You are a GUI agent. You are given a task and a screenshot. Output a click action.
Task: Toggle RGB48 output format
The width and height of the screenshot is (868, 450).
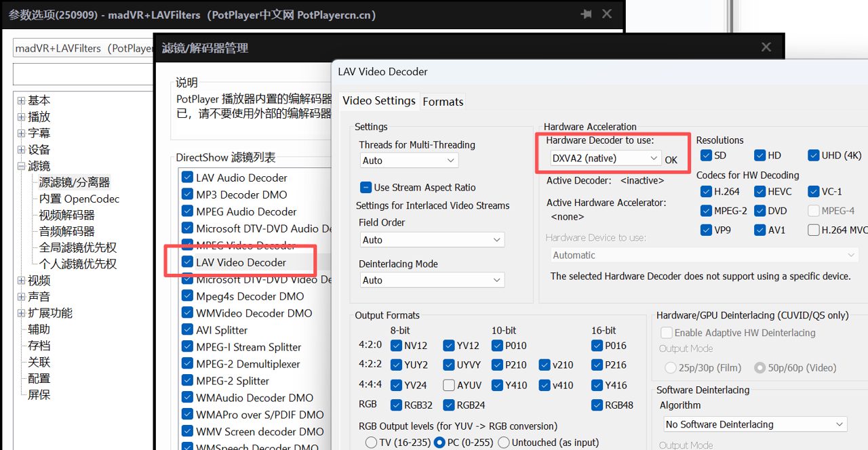[597, 405]
